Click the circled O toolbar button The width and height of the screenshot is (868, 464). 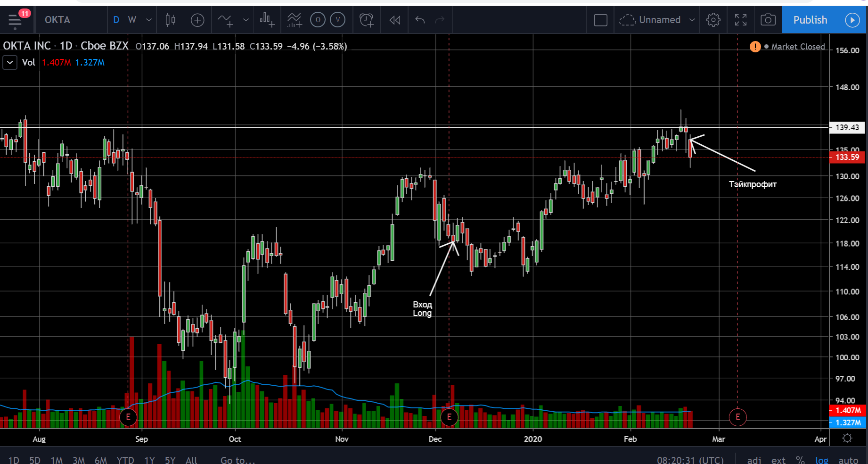point(318,20)
